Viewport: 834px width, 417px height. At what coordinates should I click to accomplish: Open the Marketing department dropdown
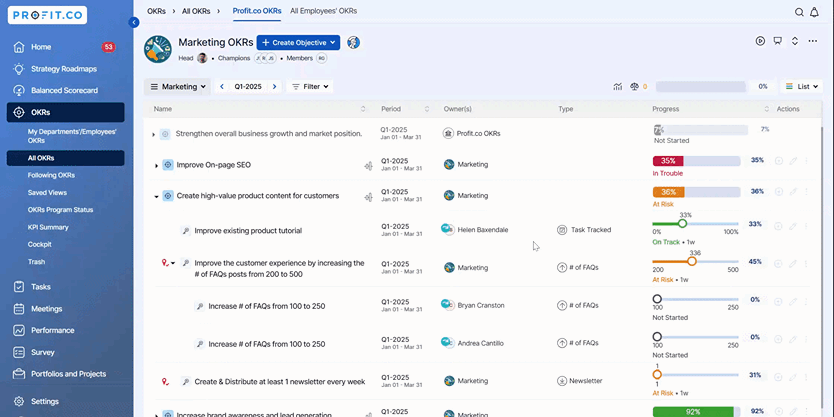pyautogui.click(x=178, y=87)
